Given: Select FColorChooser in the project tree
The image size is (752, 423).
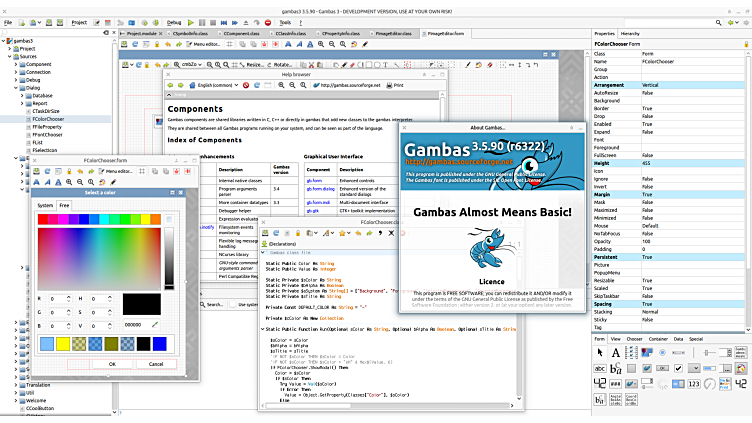Looking at the screenshot, I should 49,118.
